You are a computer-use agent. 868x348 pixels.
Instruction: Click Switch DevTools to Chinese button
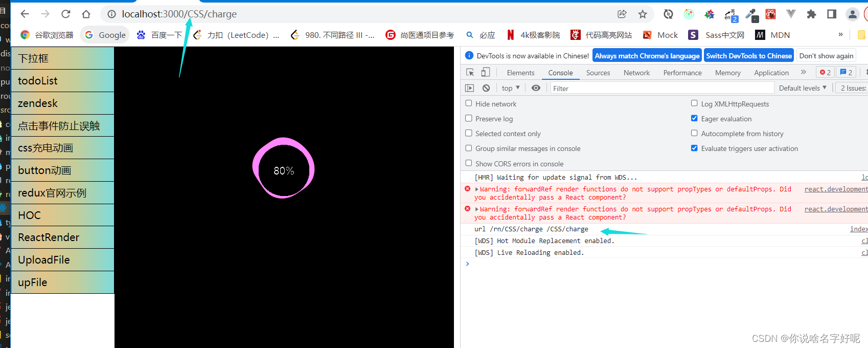[x=748, y=56]
